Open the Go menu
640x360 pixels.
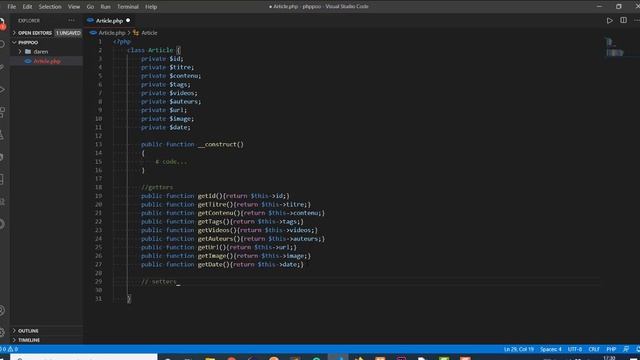(90, 7)
